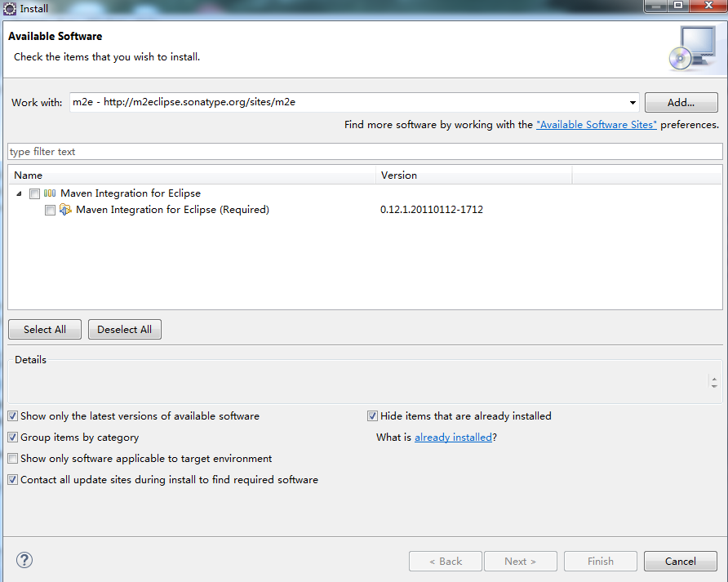Click the Maven Integration (Required) feature icon
Image resolution: width=728 pixels, height=582 pixels.
65,210
